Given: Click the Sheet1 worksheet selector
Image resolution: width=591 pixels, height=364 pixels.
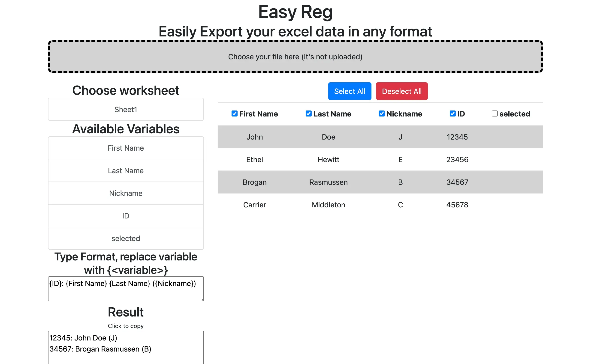Looking at the screenshot, I should click(126, 109).
